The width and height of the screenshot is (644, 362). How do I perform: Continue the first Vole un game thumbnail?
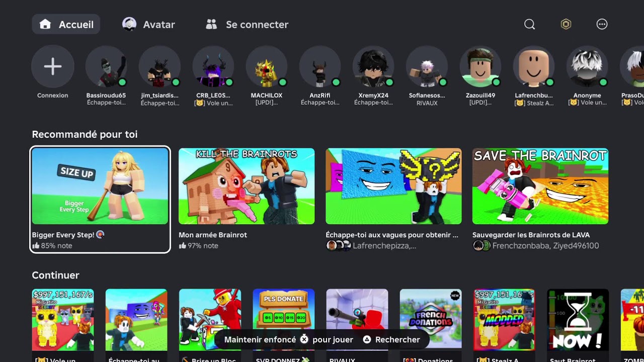pyautogui.click(x=63, y=319)
